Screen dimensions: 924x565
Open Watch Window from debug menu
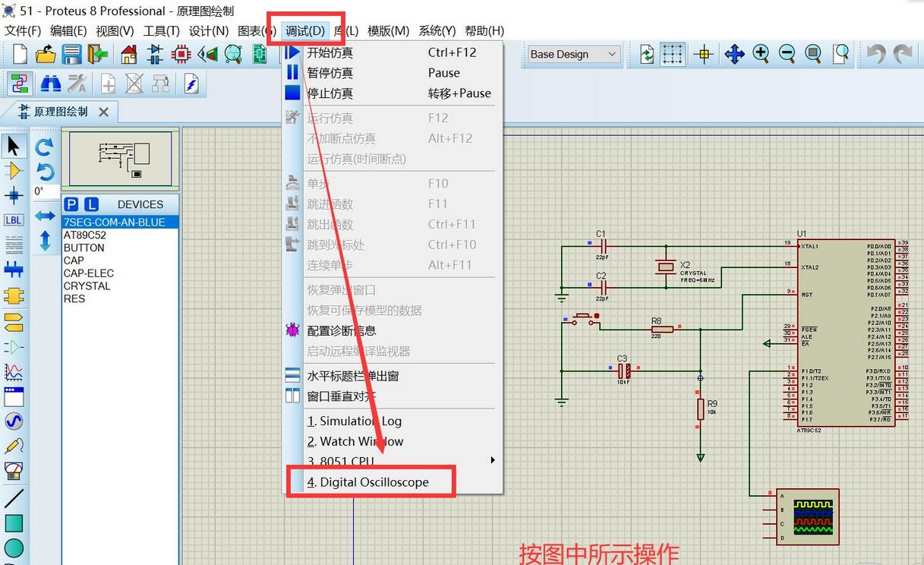[x=392, y=441]
